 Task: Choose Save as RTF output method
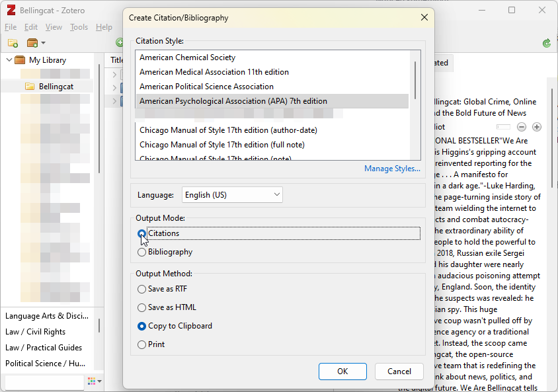coord(141,289)
